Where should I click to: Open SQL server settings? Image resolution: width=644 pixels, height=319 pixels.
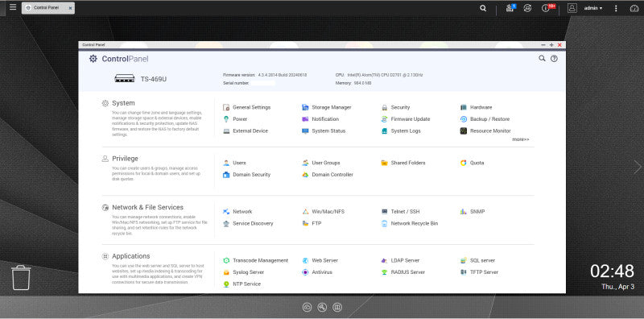click(x=477, y=261)
